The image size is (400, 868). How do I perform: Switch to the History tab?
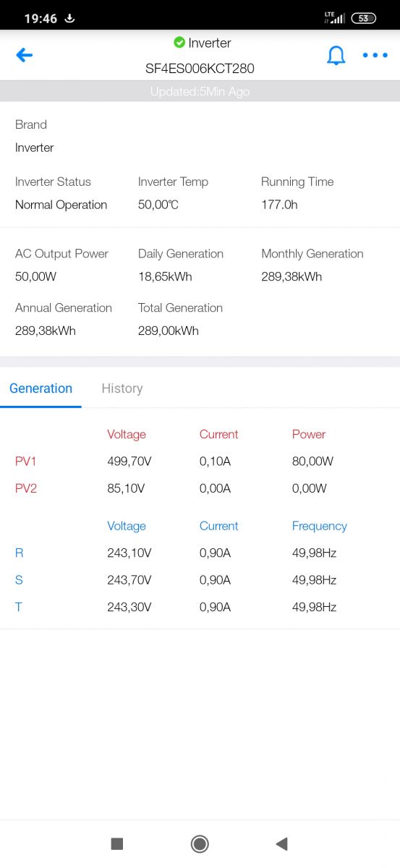(122, 388)
